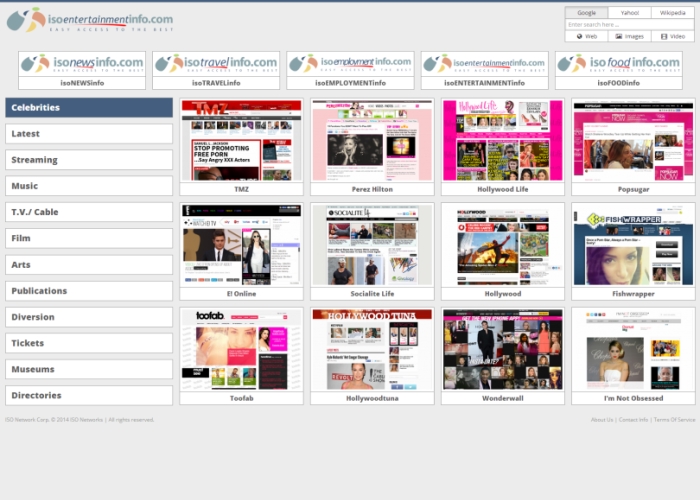Screen dimensions: 700x500
Task: Choose the Web search option
Action: pyautogui.click(x=587, y=36)
